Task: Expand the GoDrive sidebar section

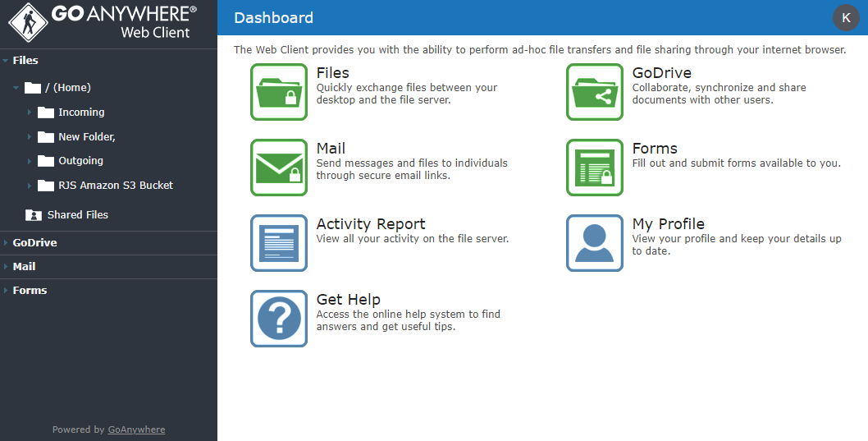Action: tap(34, 243)
